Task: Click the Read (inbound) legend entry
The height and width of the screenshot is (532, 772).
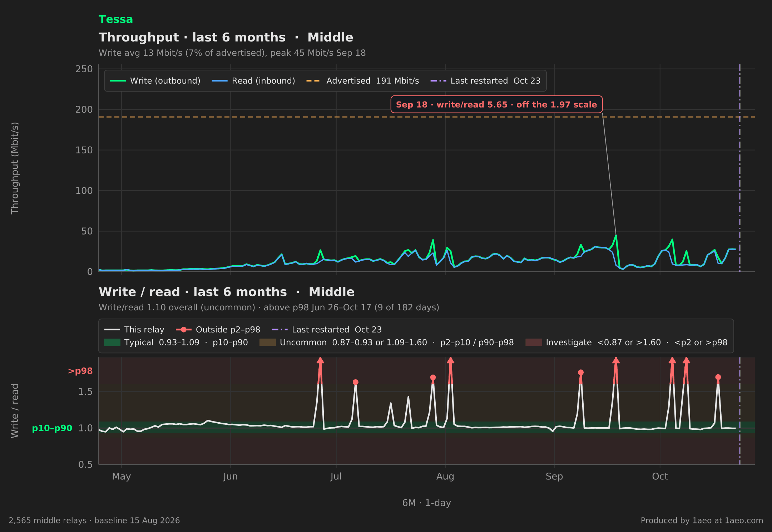Action: click(253, 81)
